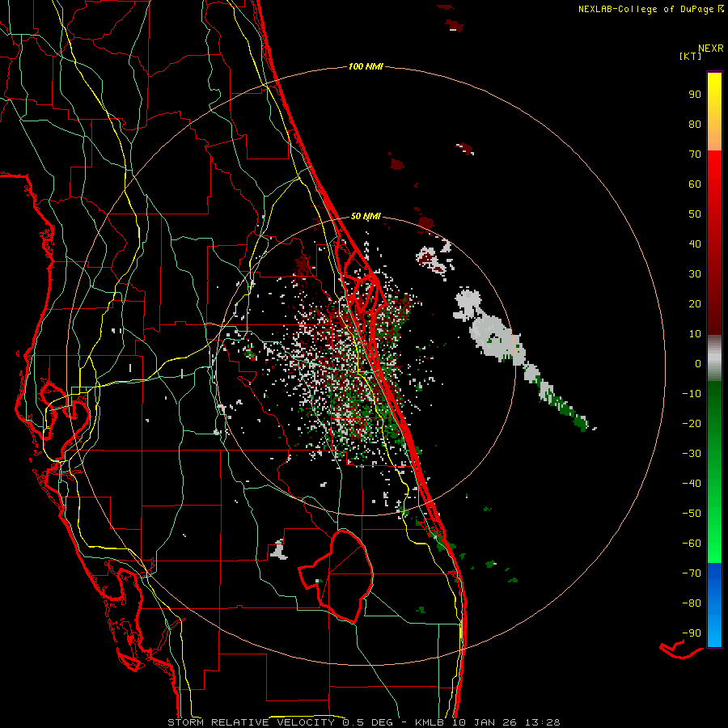Click the Lake Okeechobee outline on map

[x=337, y=576]
